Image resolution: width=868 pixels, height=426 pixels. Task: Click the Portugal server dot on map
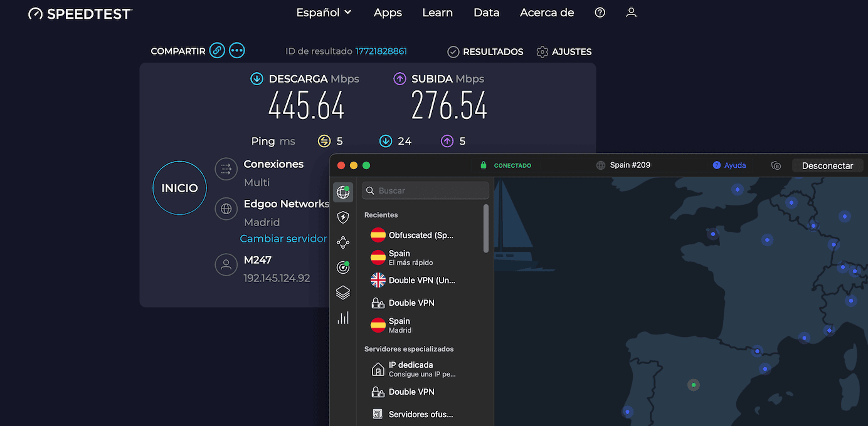(x=627, y=412)
